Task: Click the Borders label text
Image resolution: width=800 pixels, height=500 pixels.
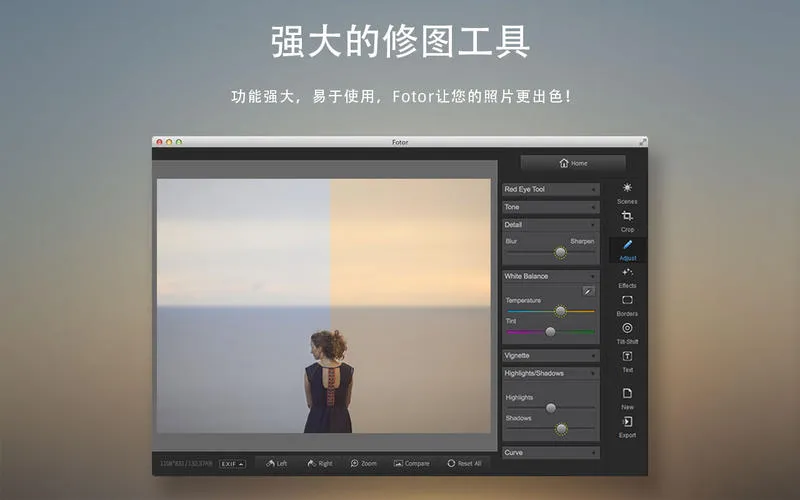Action: coord(627,314)
